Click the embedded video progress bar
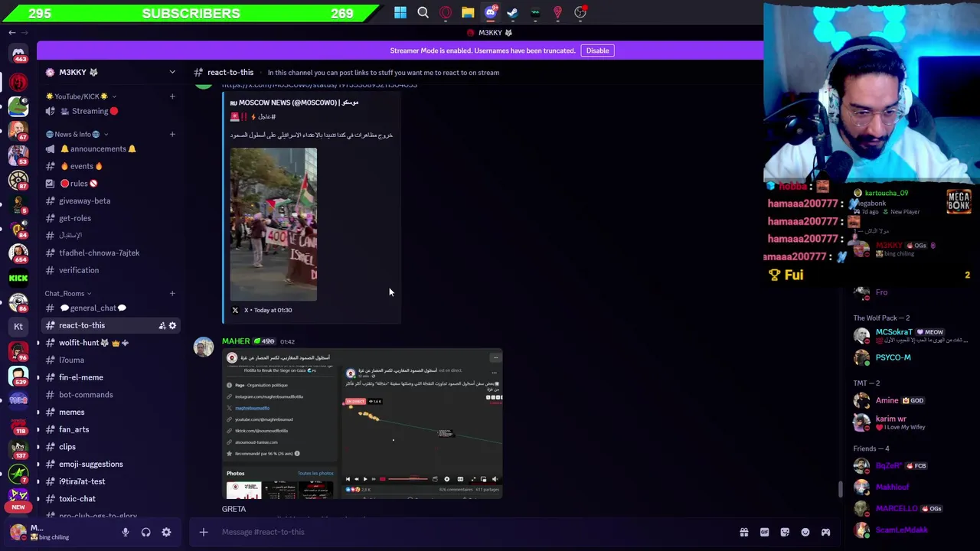 click(x=407, y=479)
